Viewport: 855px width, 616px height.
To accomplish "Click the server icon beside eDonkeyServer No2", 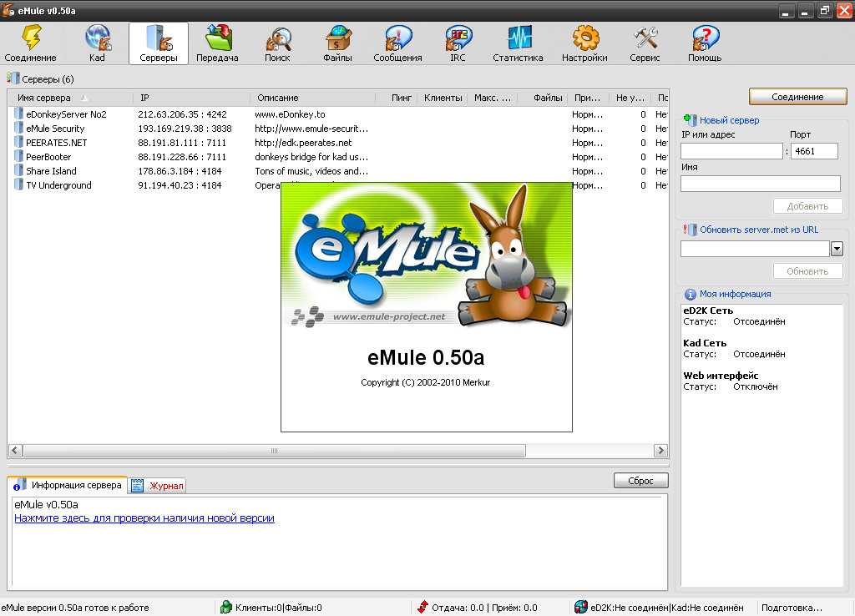I will [18, 114].
